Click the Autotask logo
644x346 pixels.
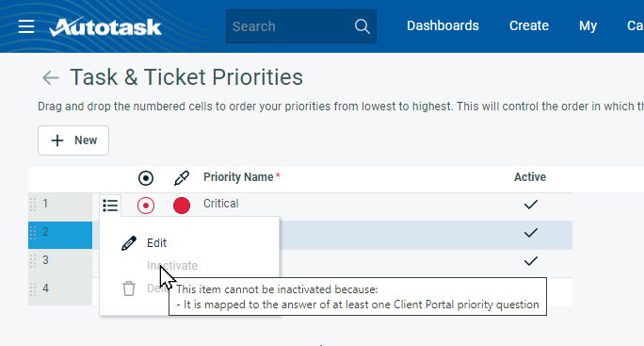pyautogui.click(x=105, y=26)
